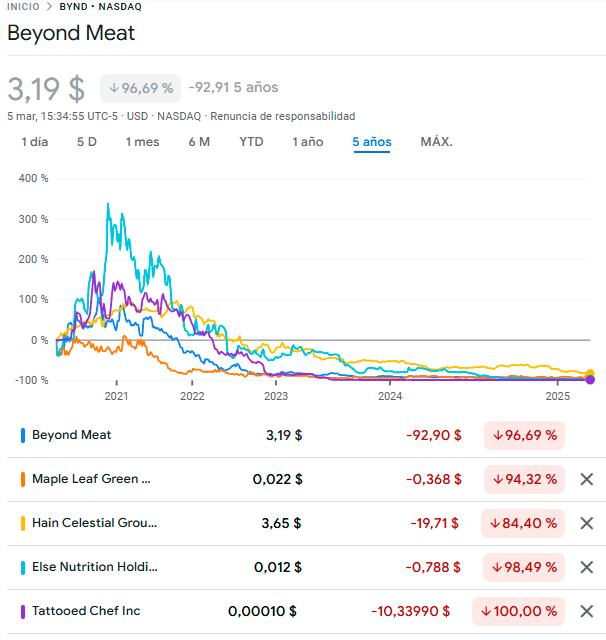Screen dimensions: 606x640
Task: Switch chart to YTD range
Action: click(x=251, y=142)
